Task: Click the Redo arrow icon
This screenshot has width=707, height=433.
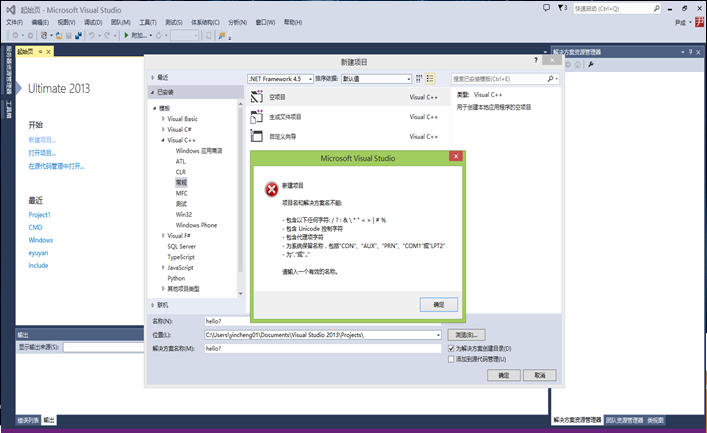Action: [x=107, y=35]
